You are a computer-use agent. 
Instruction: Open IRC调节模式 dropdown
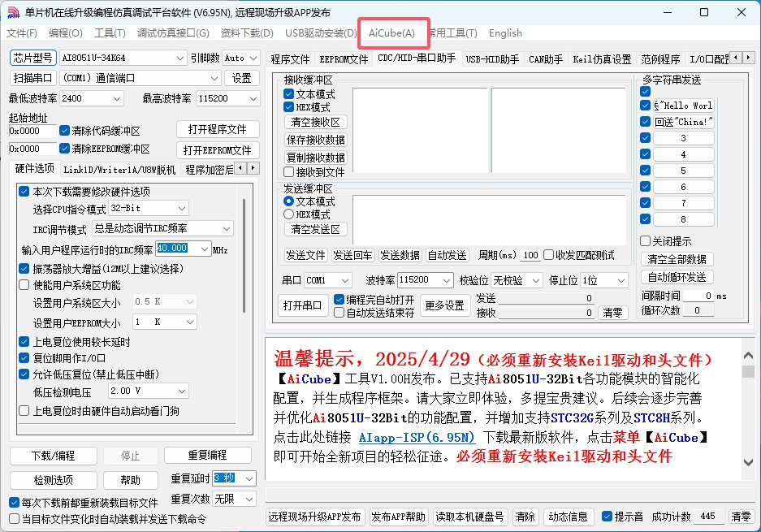(226, 228)
